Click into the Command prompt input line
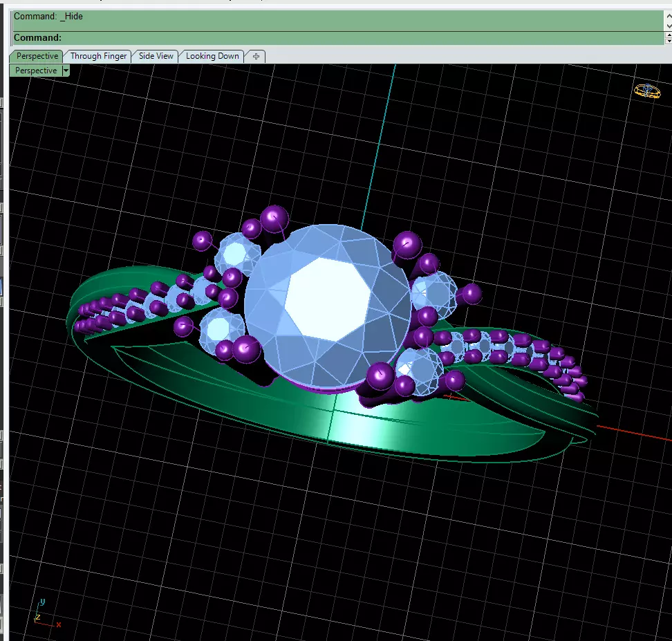 [339, 38]
